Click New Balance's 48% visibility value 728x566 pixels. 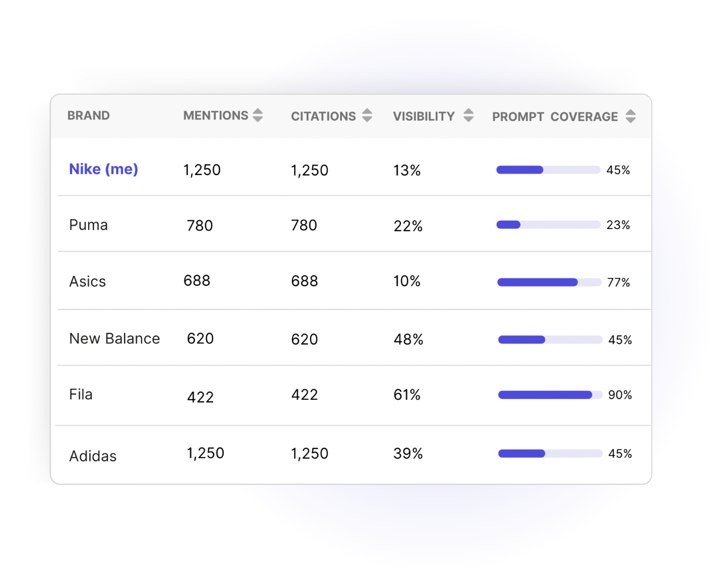409,340
